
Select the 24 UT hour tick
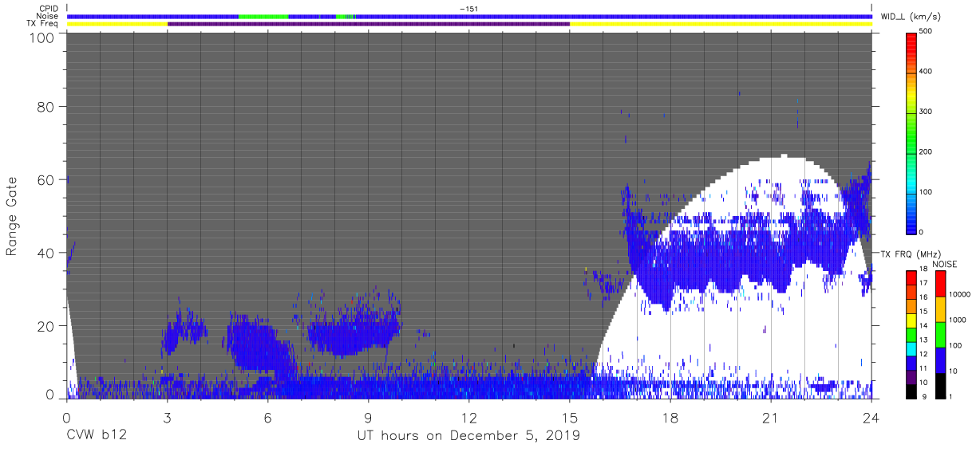(x=871, y=417)
